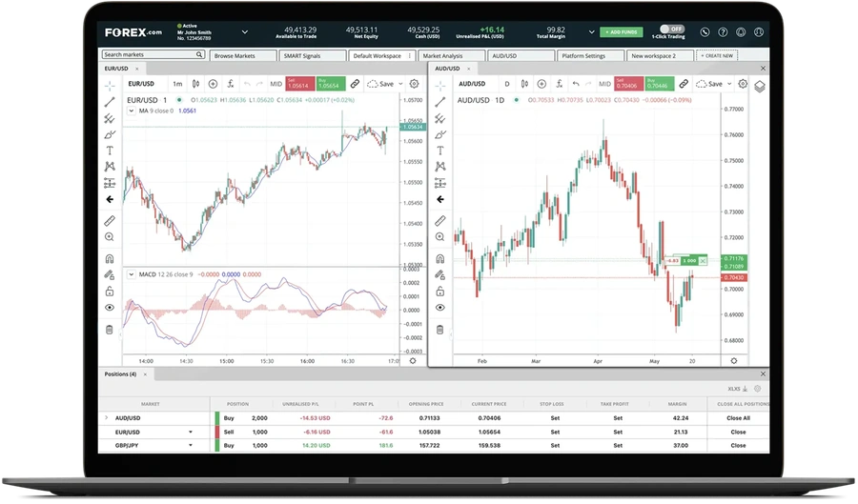This screenshot has width=858, height=504.
Task: Click the Add Funds button
Action: pos(621,32)
